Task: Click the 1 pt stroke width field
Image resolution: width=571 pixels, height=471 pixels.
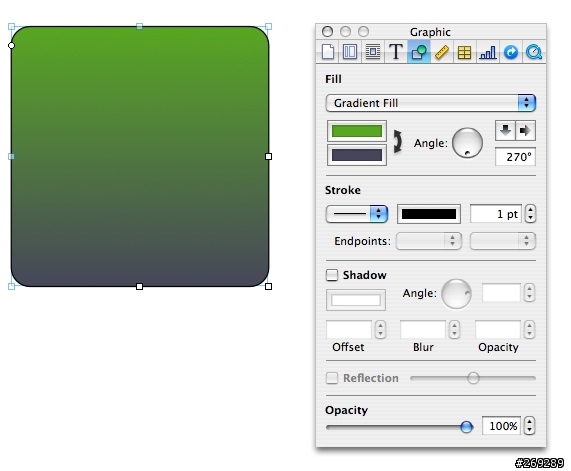Action: (496, 214)
